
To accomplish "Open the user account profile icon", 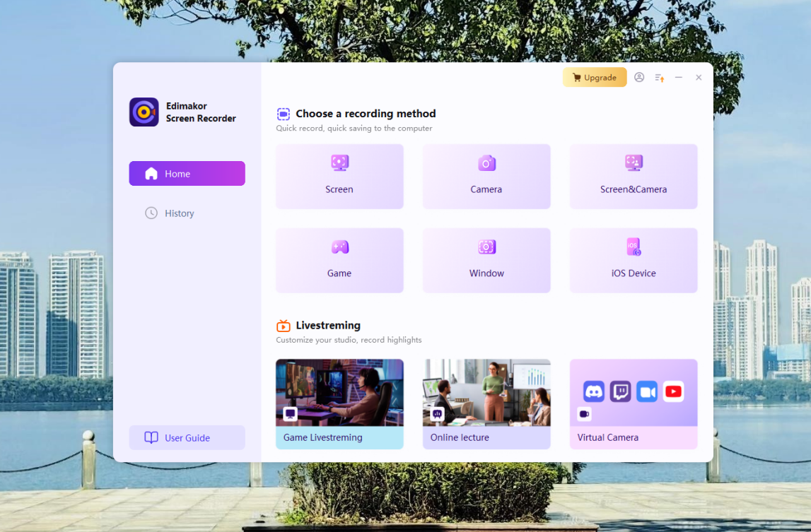I will (639, 78).
